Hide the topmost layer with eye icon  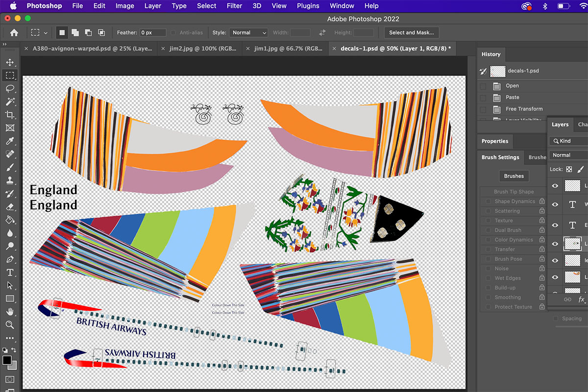555,186
